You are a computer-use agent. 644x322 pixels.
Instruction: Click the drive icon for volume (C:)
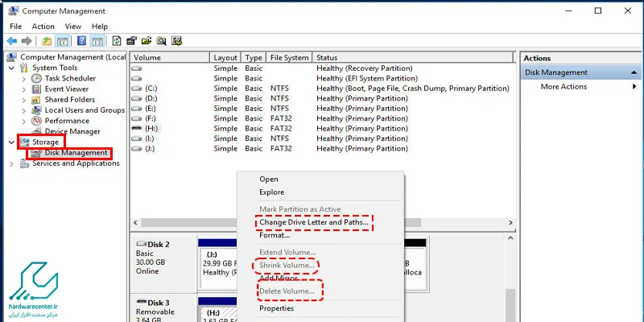(x=136, y=89)
